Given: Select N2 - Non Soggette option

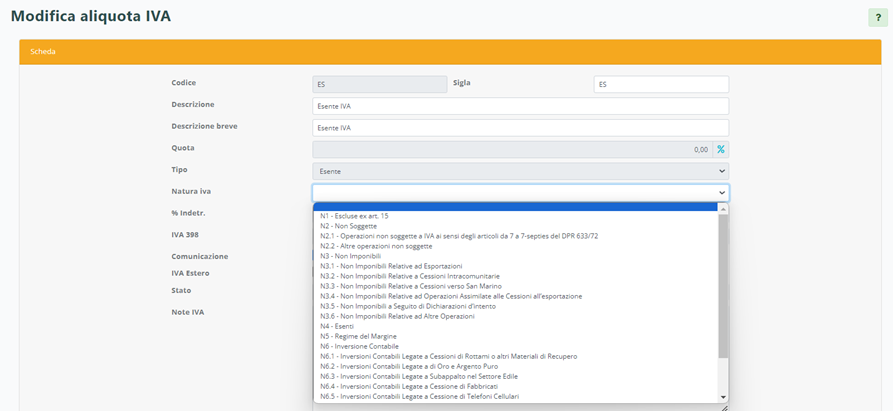Looking at the screenshot, I should [349, 225].
